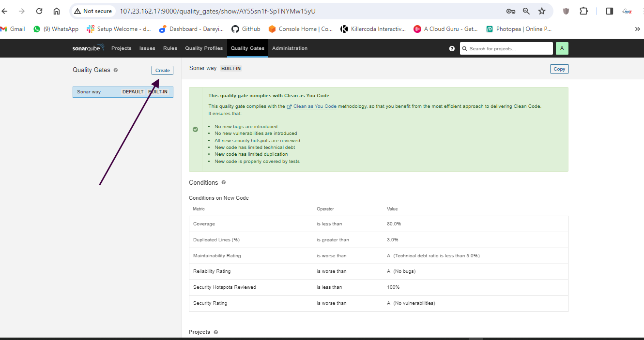Follow the Clean as You Code link
Screen dimensions: 644x340
click(x=314, y=106)
